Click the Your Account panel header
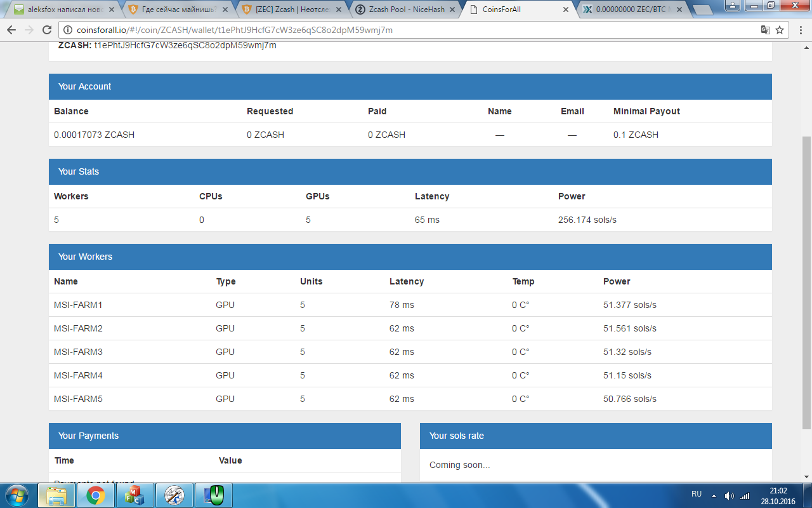The image size is (812, 508). coord(410,86)
